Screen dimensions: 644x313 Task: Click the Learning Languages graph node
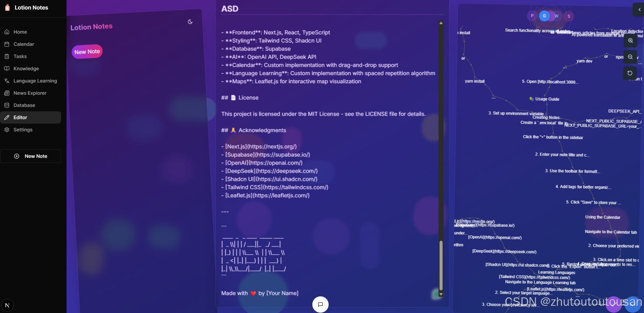[556, 272]
